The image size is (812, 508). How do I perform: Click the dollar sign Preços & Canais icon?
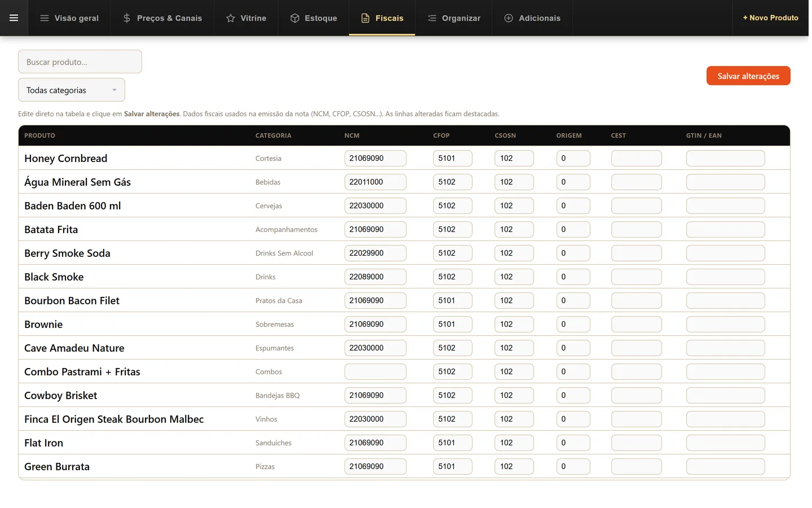point(127,18)
